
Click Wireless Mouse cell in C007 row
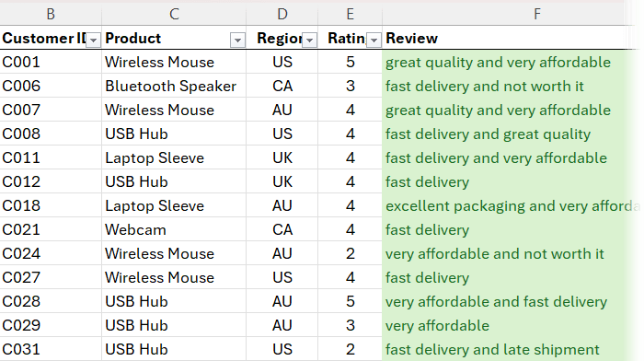(x=174, y=110)
